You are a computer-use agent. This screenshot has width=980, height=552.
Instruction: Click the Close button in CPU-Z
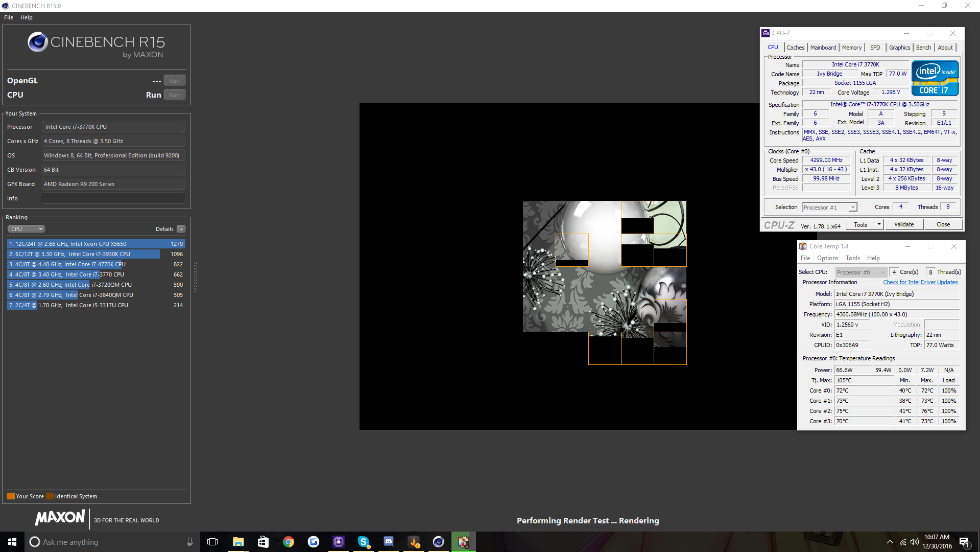tap(943, 225)
